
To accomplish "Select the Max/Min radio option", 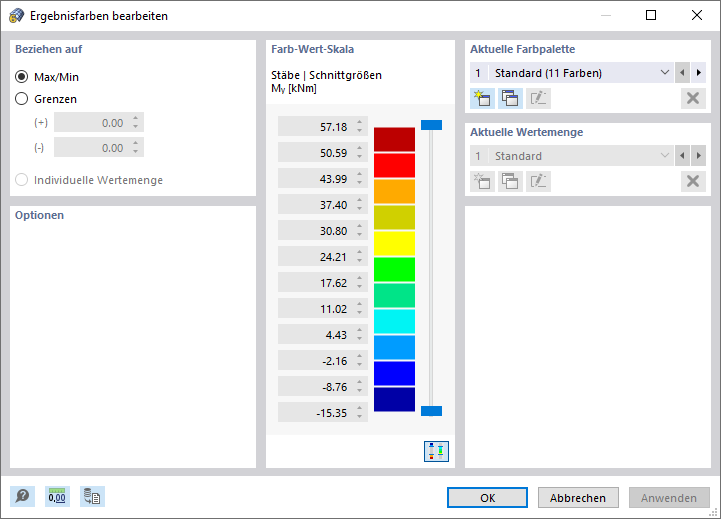I will [x=22, y=77].
